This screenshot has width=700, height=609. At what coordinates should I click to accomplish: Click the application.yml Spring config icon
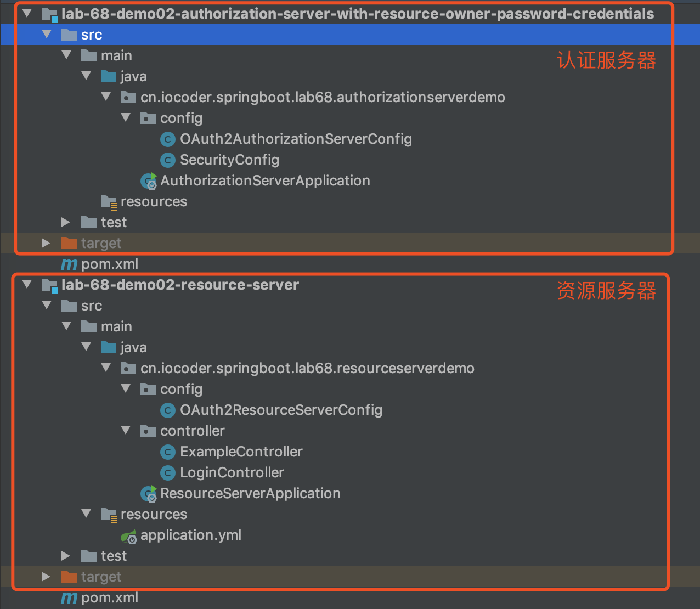[x=129, y=536]
